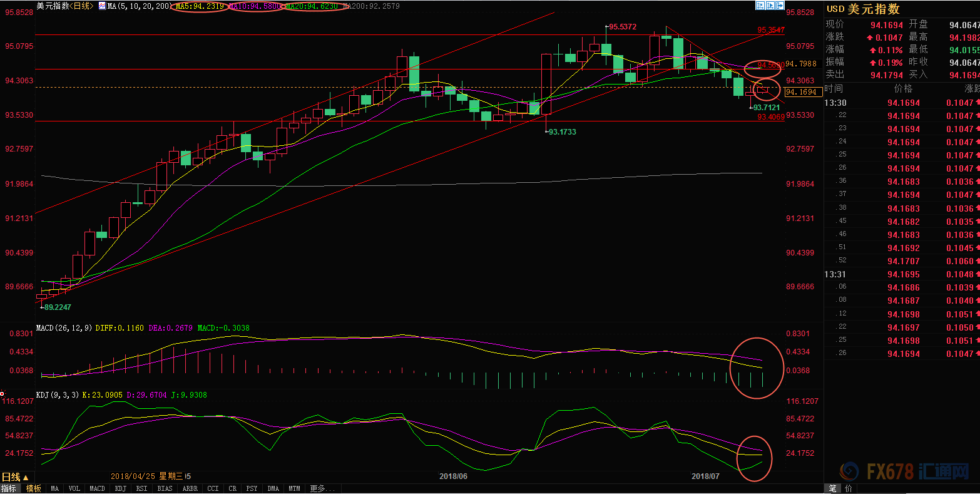Screen dimensions: 980x494
Task: Click the MA indicator chart icon
Action: click(102, 6)
